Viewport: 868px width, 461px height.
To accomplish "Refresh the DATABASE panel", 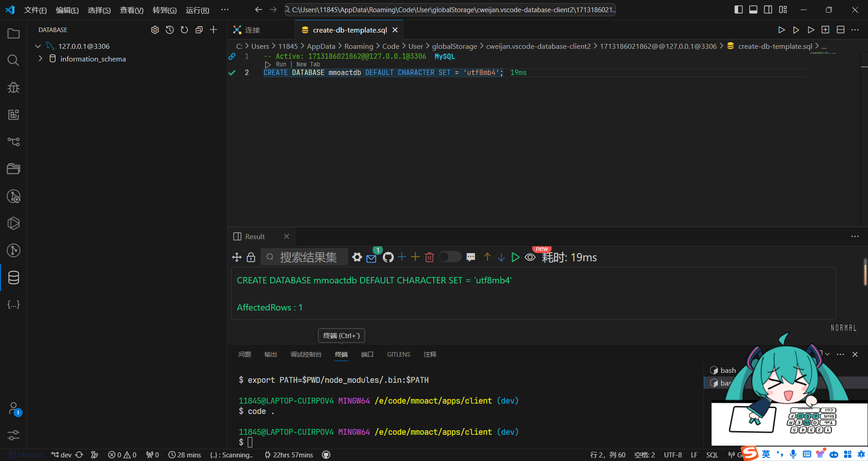I will (184, 30).
